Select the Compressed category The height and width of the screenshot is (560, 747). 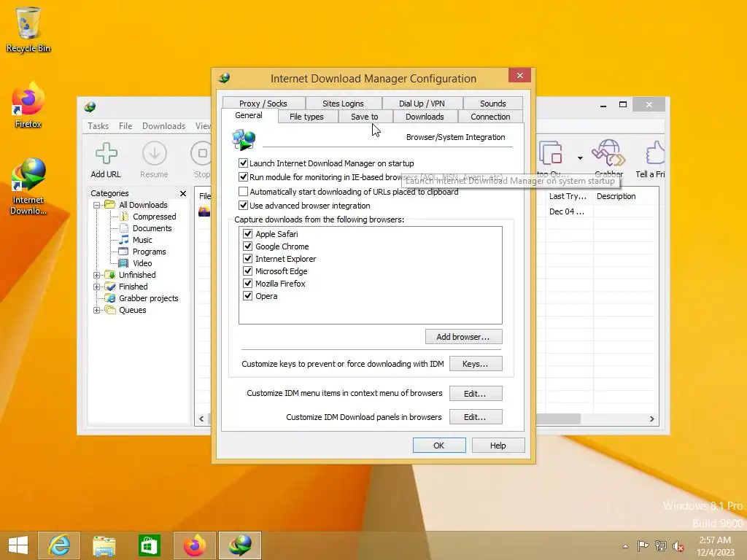[x=154, y=217]
